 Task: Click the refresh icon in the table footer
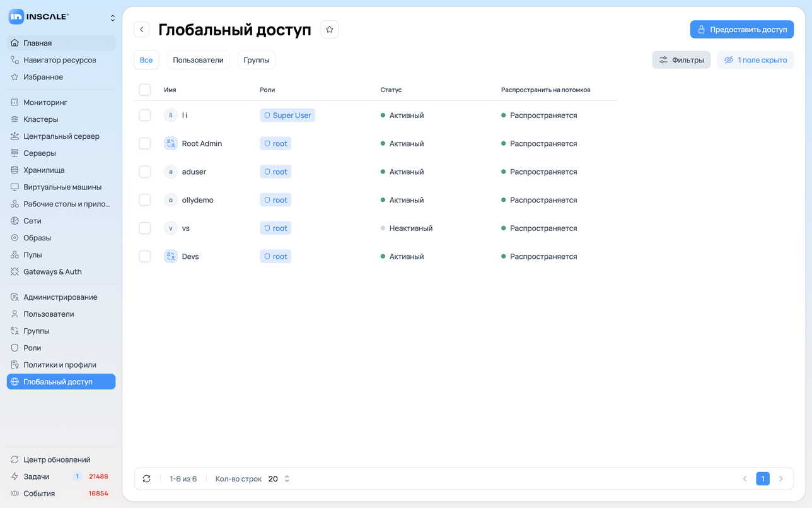click(147, 479)
